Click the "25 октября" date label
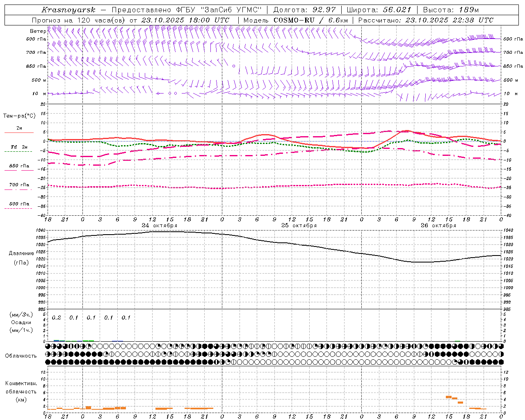The width and height of the screenshot is (525, 420). pyautogui.click(x=299, y=226)
